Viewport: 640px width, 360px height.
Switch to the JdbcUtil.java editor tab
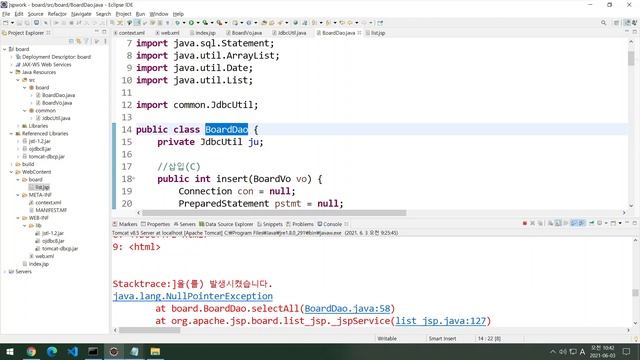click(x=289, y=33)
